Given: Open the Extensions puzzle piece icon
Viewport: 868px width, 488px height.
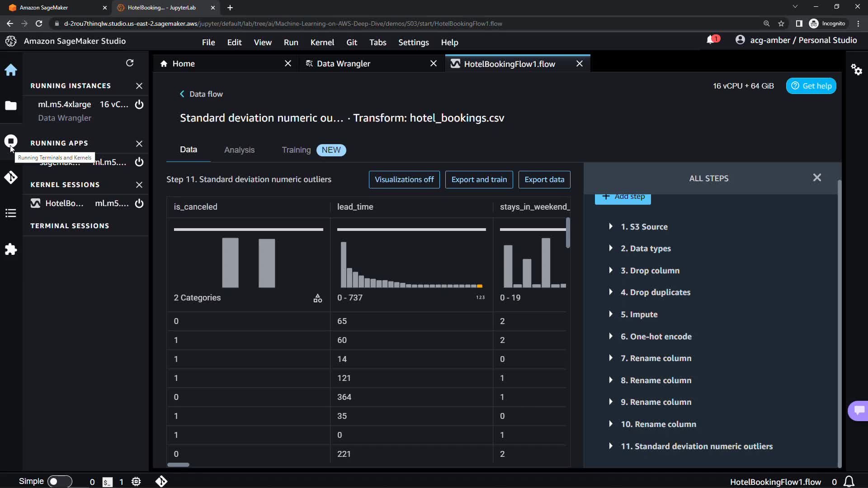Looking at the screenshot, I should tap(11, 249).
